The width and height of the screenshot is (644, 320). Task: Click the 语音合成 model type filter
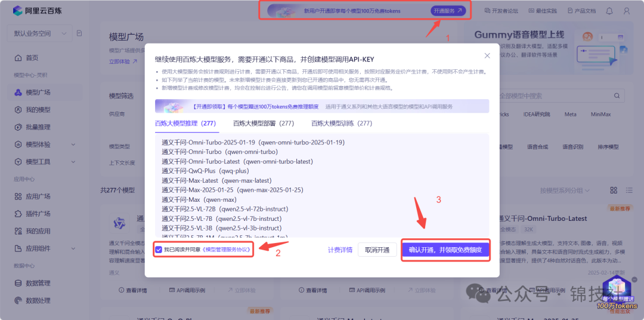pyautogui.click(x=537, y=147)
